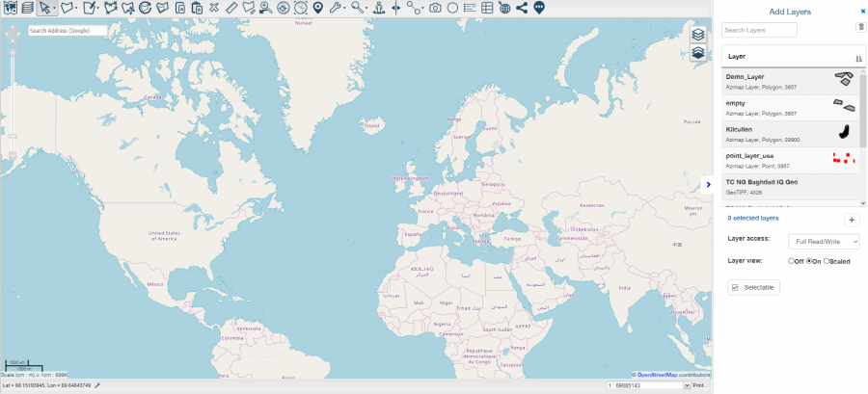
Task: Click the zoom slider handle on map
Action: click(13, 136)
